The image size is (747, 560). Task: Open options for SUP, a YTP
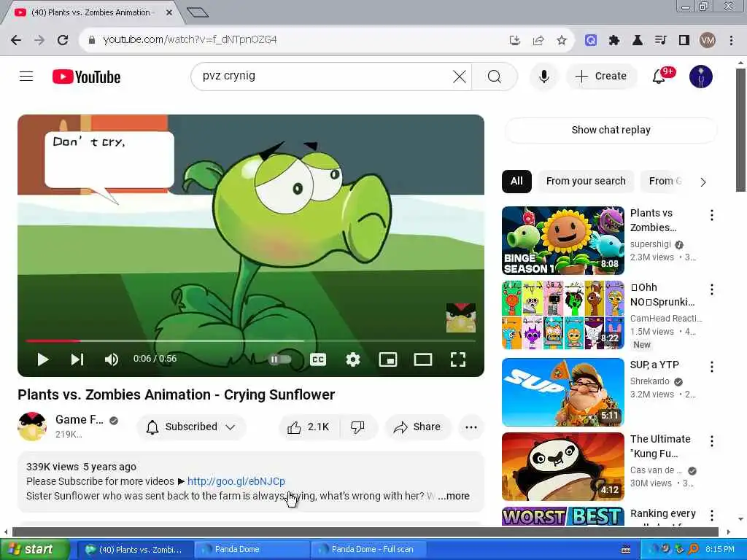712,367
